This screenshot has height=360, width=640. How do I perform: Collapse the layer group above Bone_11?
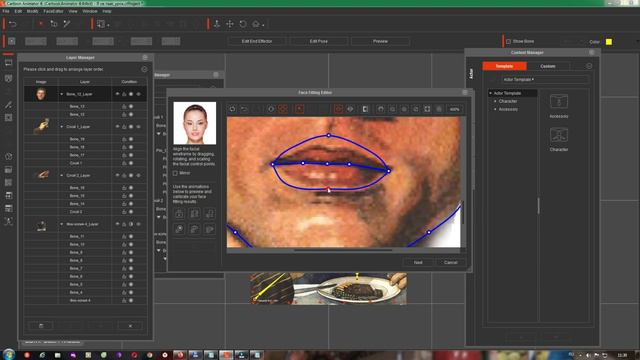62,224
